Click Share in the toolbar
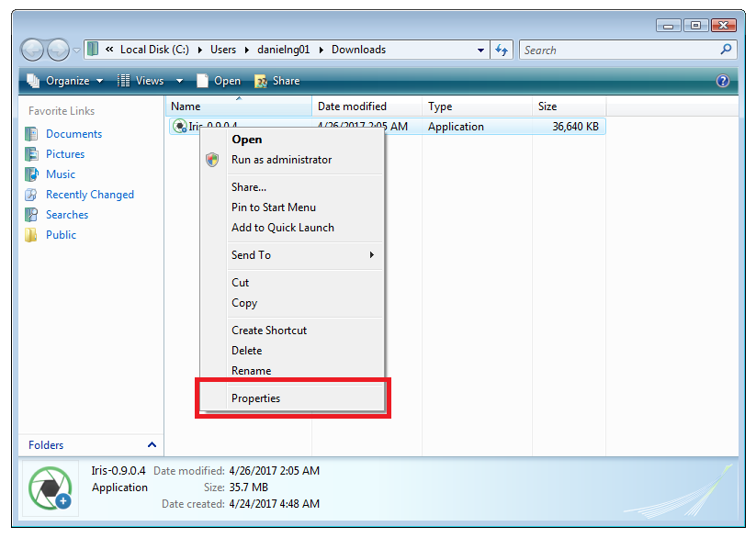This screenshot has height=538, width=756. click(277, 81)
